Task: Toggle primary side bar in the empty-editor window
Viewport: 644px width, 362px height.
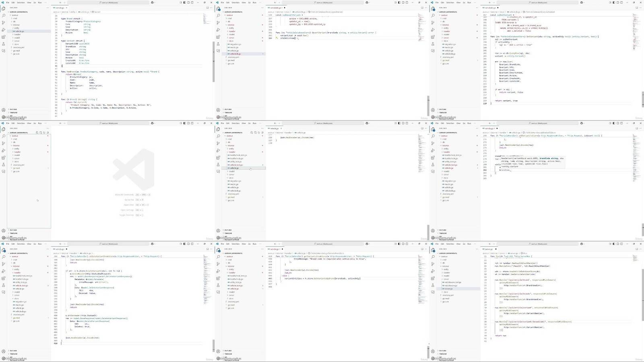Action: coord(185,123)
